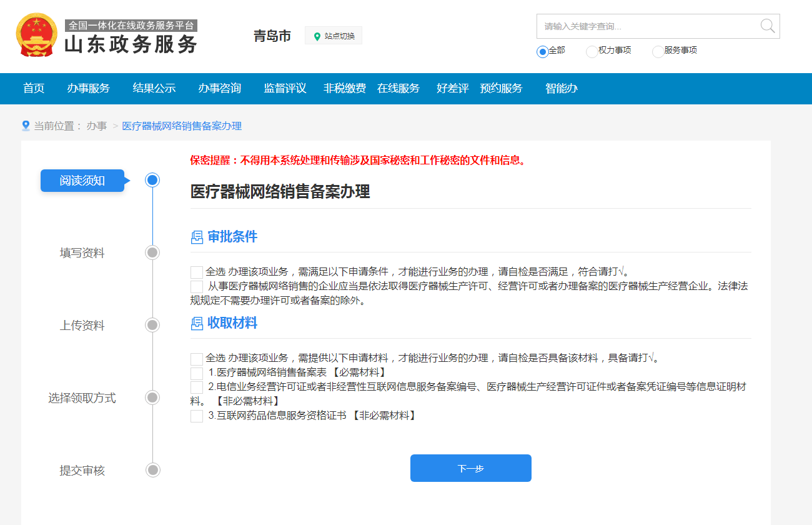
Task: Click the keyword search input field
Action: [643, 26]
